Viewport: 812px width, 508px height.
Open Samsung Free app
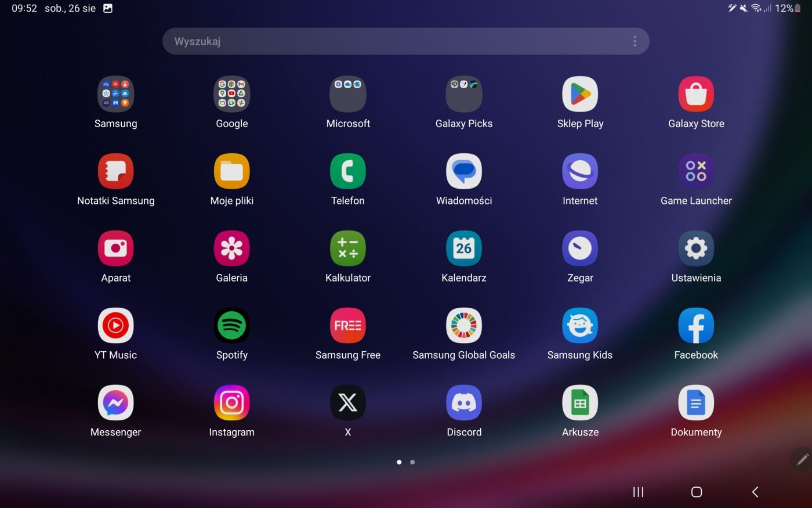click(348, 326)
